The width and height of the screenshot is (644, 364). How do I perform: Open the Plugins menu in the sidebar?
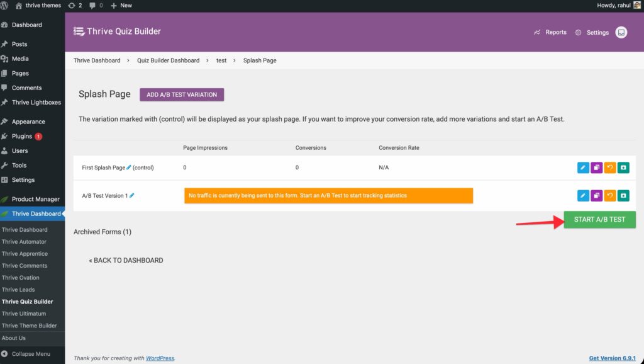(x=21, y=136)
